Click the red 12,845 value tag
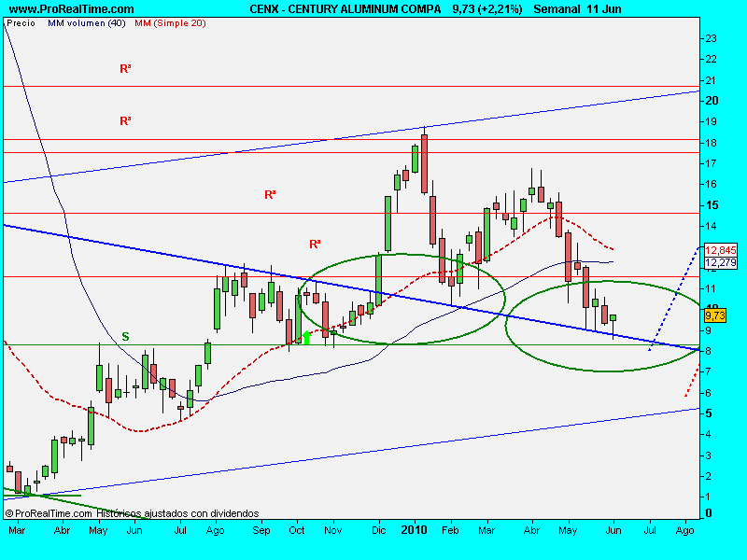This screenshot has width=747, height=560. click(721, 250)
